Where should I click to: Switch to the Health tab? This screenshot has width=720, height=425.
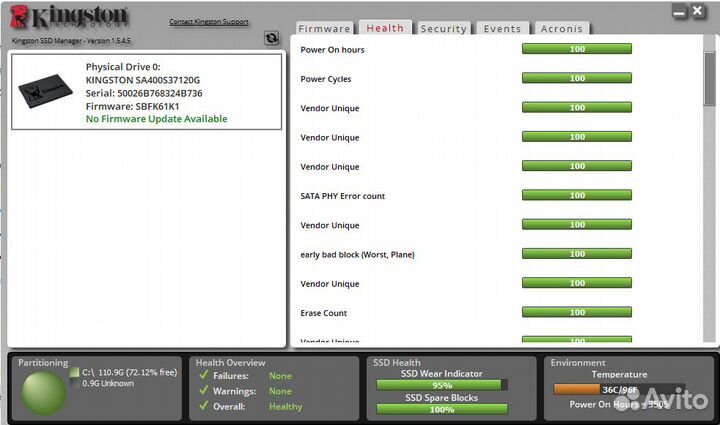click(x=385, y=28)
